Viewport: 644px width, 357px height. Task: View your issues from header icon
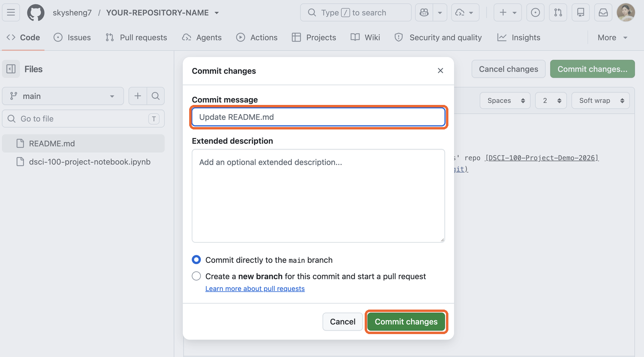click(535, 12)
